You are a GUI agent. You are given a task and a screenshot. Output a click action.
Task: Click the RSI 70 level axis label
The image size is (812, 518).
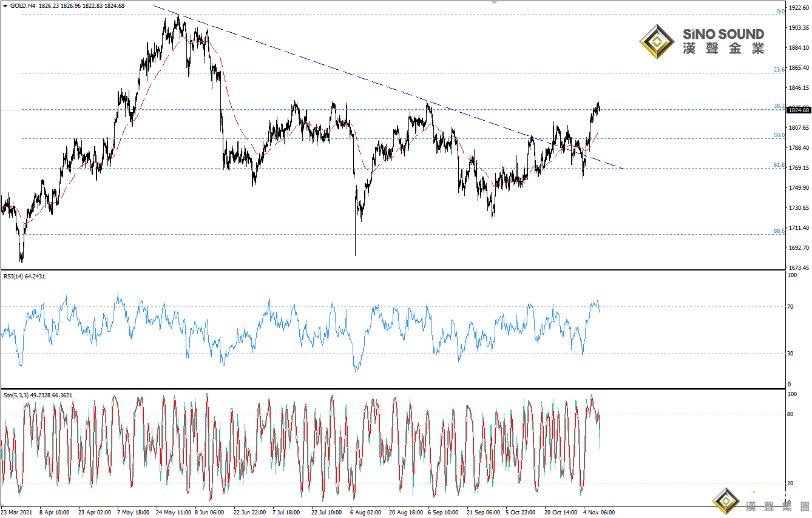791,307
